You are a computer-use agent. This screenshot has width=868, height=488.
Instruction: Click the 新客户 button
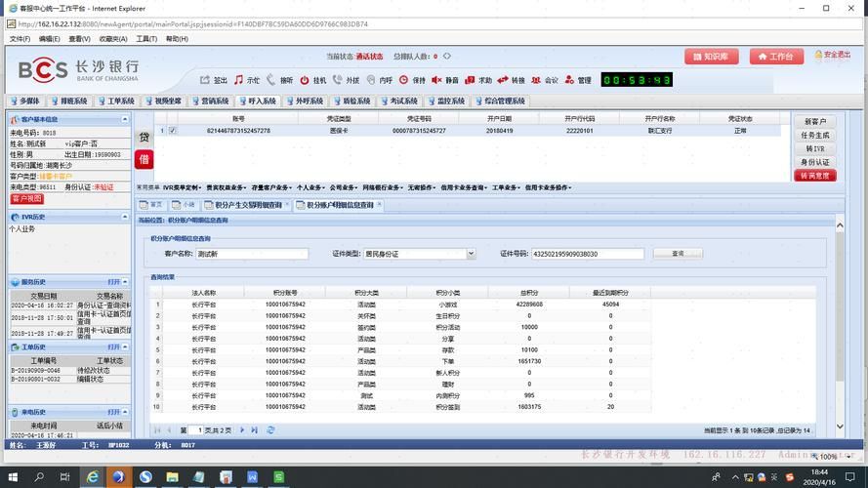815,121
